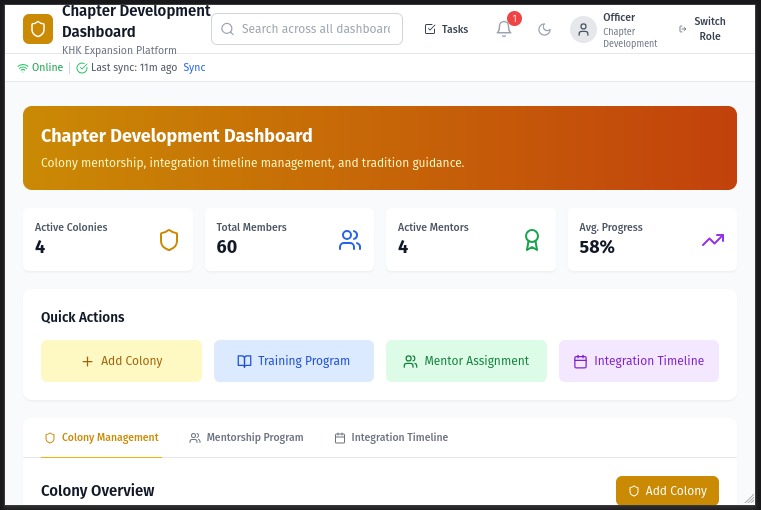761x510 pixels.
Task: Click Add Colony button beside Colony Overview
Action: 667,491
